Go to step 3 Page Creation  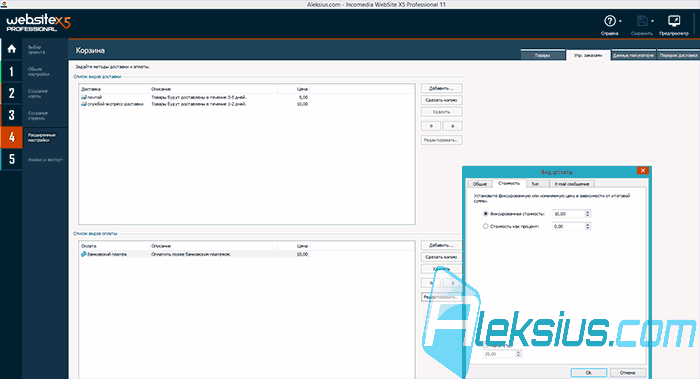coord(12,115)
